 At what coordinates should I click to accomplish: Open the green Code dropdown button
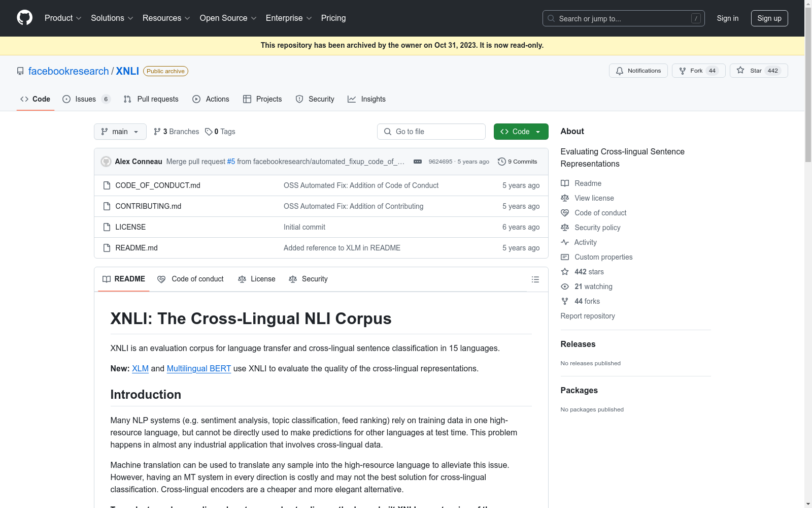click(521, 132)
